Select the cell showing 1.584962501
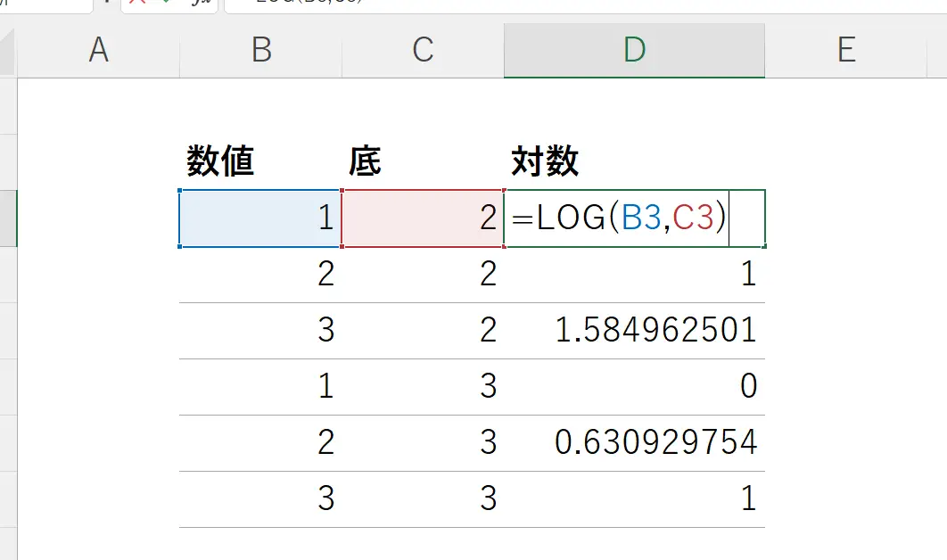947x560 pixels. (x=634, y=330)
